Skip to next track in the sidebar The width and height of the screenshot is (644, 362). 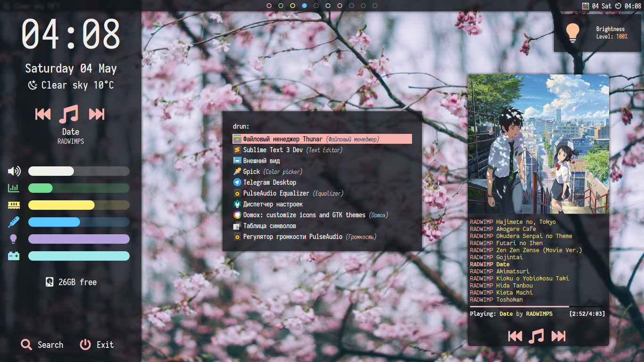(x=97, y=114)
